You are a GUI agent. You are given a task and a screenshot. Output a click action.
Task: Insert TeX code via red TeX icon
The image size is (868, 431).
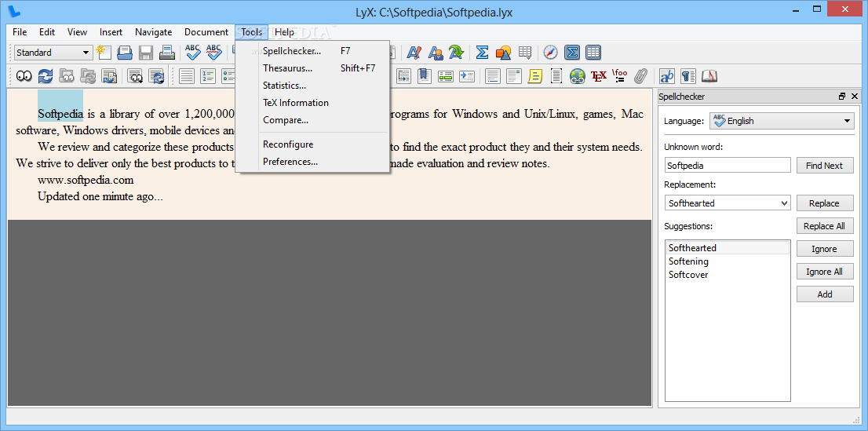598,76
